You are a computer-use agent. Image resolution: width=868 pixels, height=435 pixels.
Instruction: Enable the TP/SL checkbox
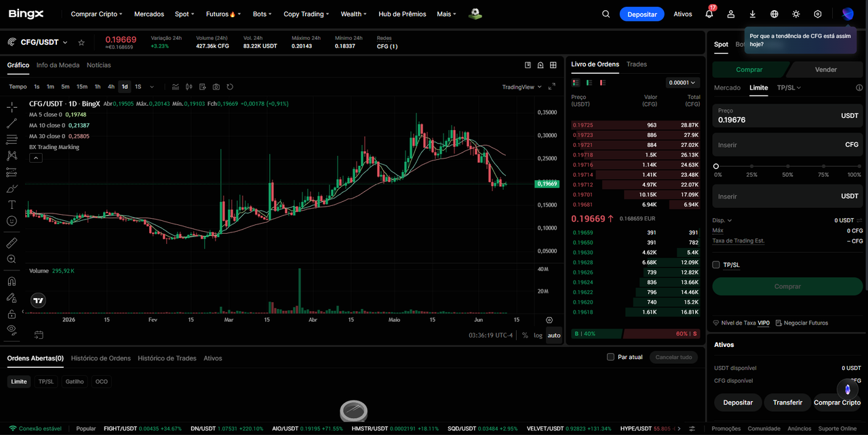[716, 264]
